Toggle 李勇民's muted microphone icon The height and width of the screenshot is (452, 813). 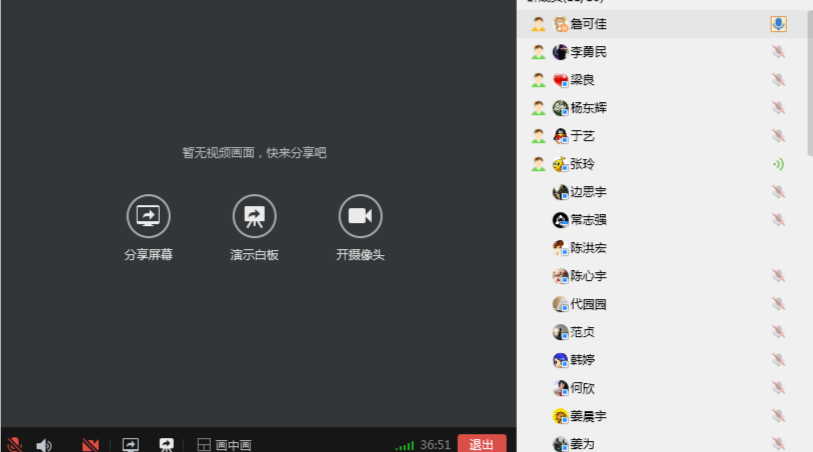click(778, 52)
